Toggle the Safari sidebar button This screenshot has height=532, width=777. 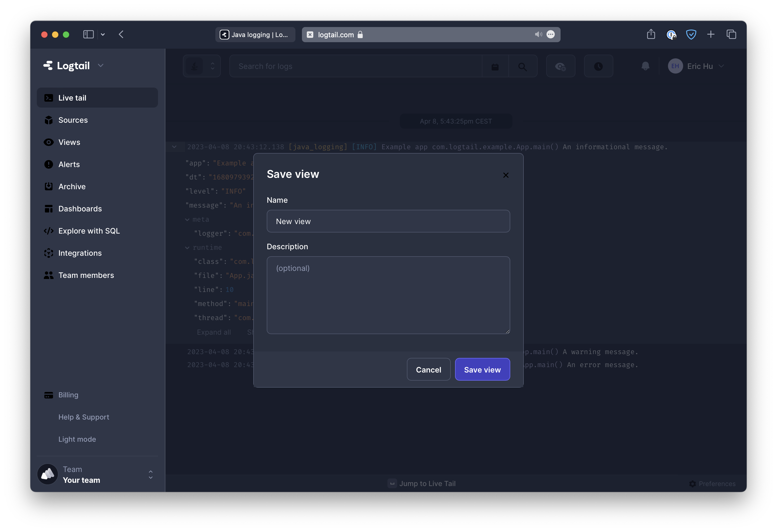88,34
